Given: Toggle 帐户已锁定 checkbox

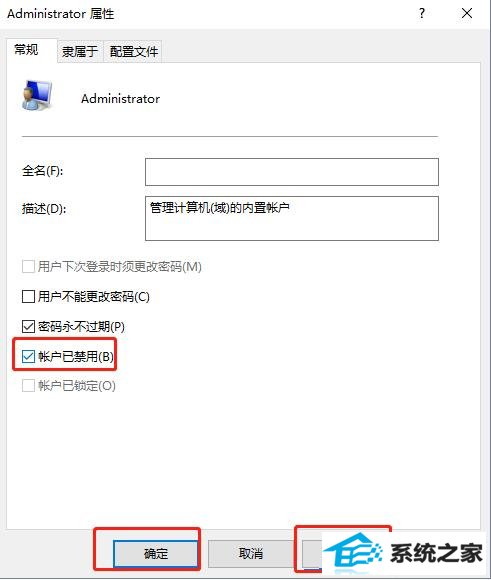Looking at the screenshot, I should [x=28, y=386].
